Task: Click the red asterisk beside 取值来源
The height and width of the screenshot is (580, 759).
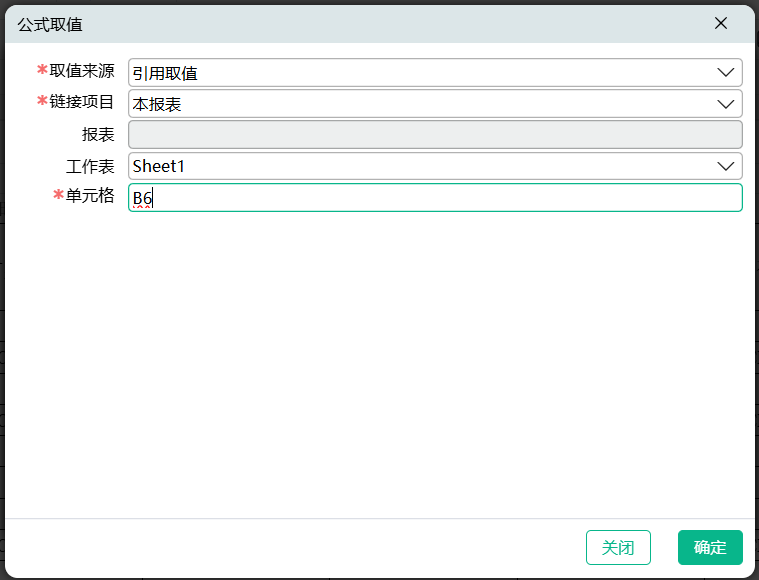Action: coord(42,70)
